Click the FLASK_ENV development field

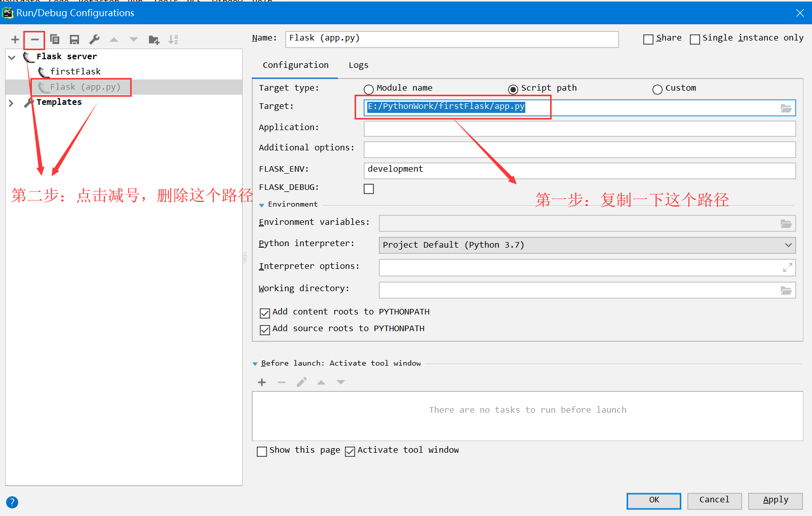tap(579, 171)
